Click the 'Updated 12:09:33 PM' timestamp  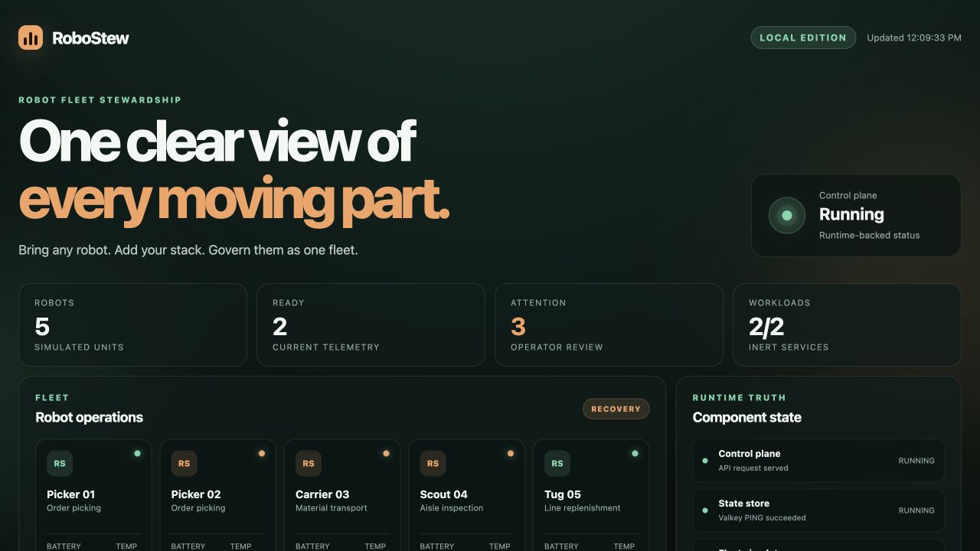(x=914, y=37)
